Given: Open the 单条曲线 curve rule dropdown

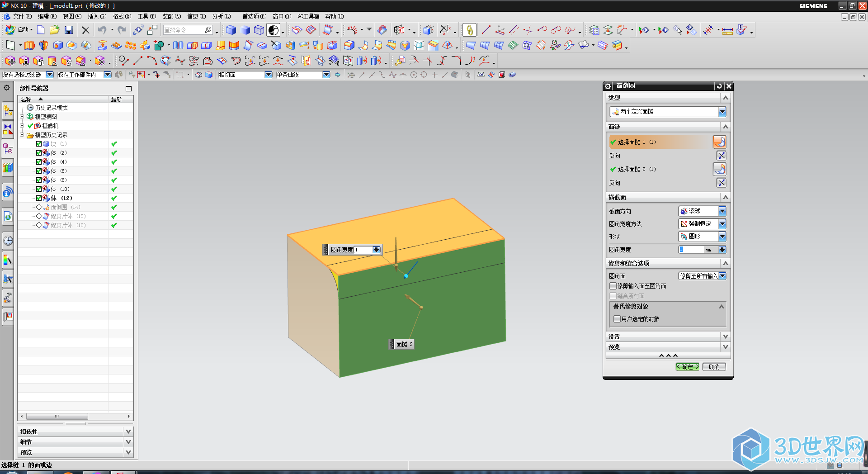Looking at the screenshot, I should (x=303, y=75).
